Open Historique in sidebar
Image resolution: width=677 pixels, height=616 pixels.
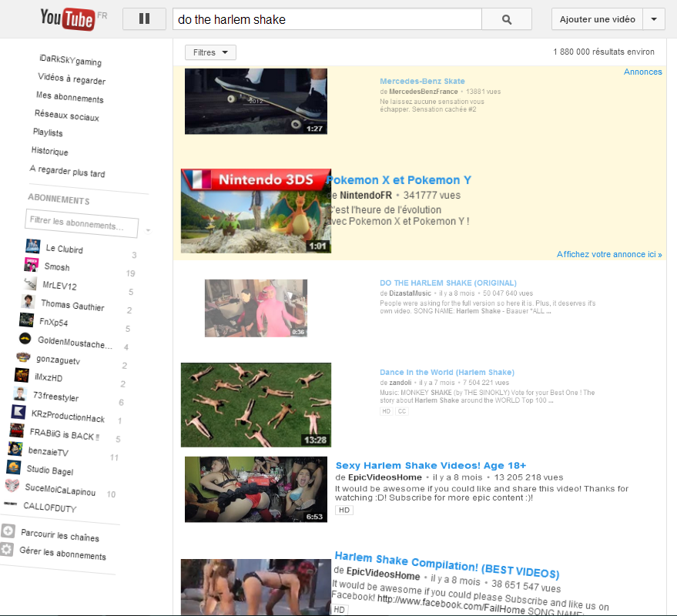point(49,151)
